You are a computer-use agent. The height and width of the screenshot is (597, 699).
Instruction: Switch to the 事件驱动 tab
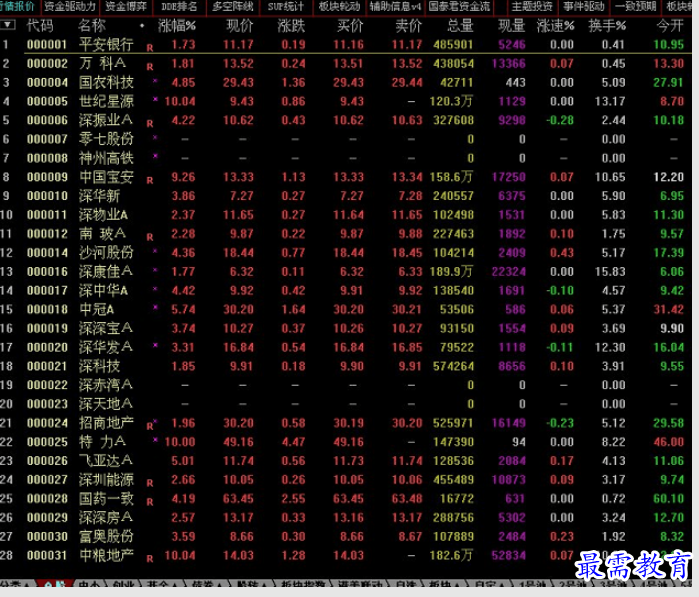coord(584,7)
